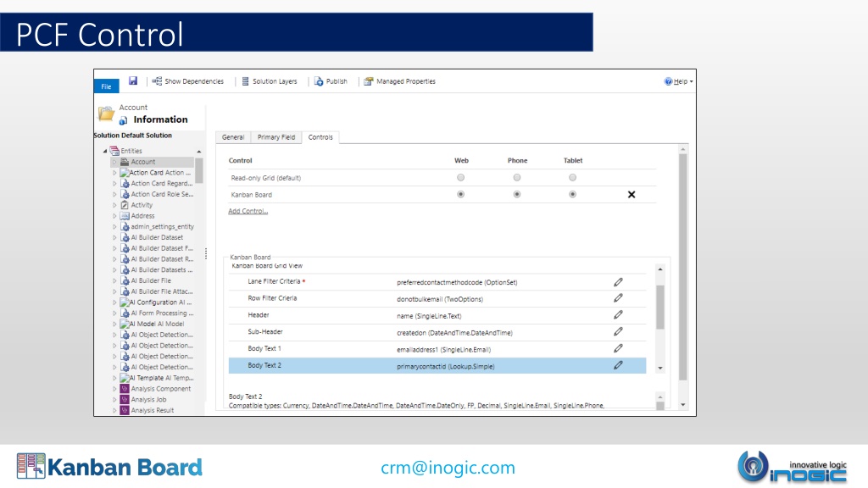
Task: Click value 'name (SingleLine.Text)'
Action: (429, 316)
